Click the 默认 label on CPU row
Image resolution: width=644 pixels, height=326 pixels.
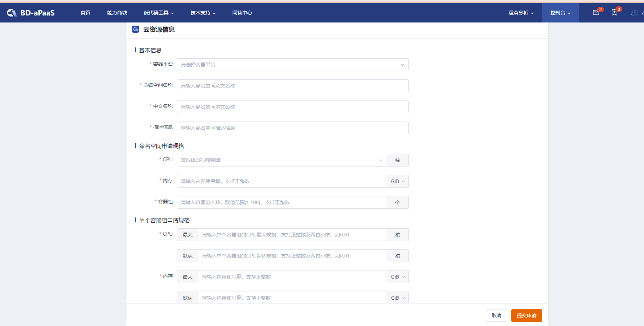pos(188,256)
